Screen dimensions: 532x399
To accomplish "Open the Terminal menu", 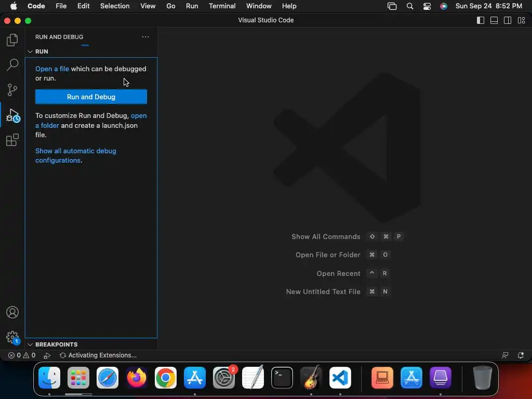I will [x=222, y=6].
